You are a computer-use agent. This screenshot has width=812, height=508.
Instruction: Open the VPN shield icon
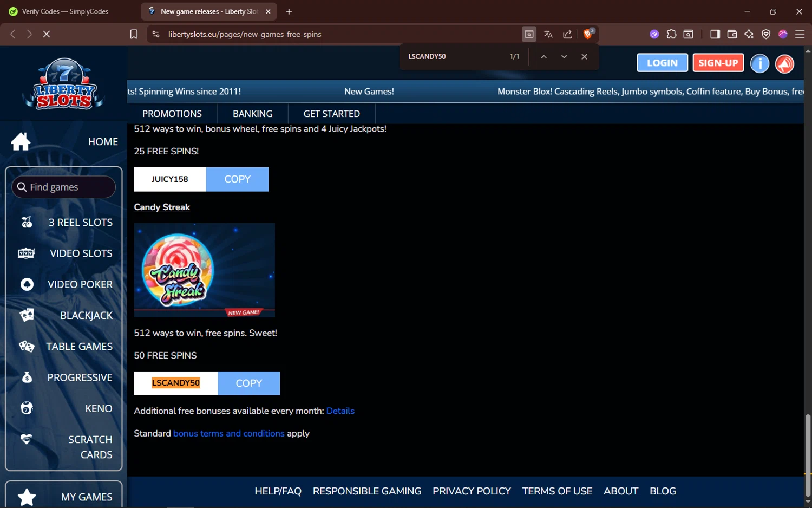pyautogui.click(x=766, y=34)
